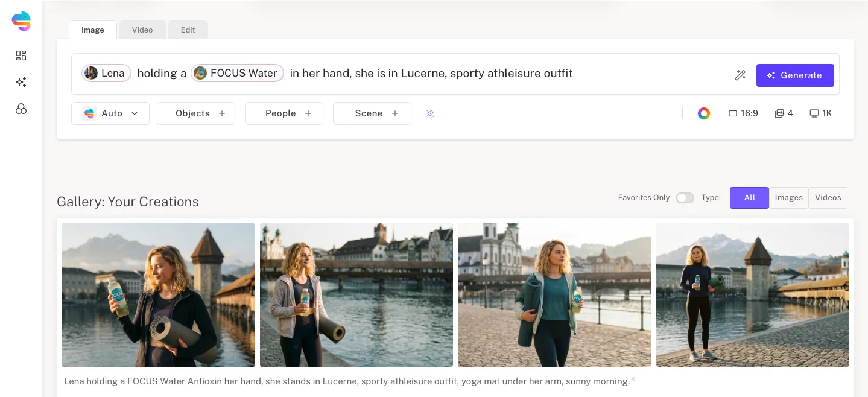Switch to the Edit tab
The height and width of the screenshot is (397, 868).
(188, 30)
